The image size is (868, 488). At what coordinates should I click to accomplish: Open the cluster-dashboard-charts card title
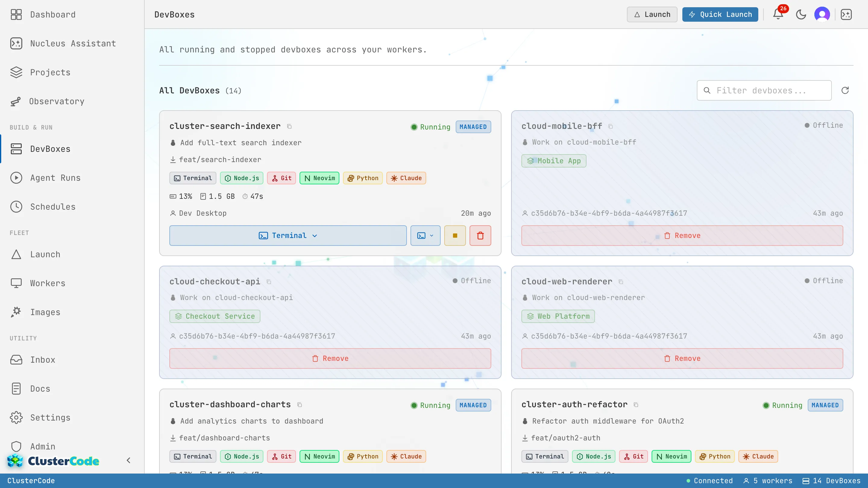230,405
